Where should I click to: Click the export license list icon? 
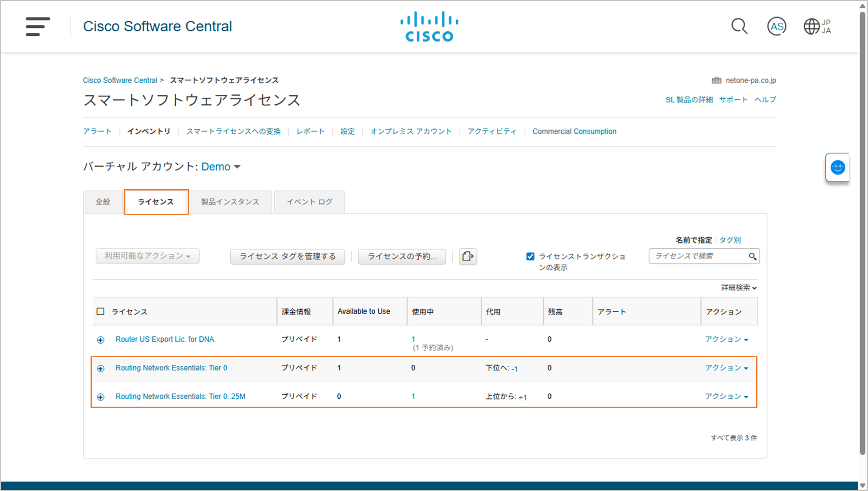468,256
